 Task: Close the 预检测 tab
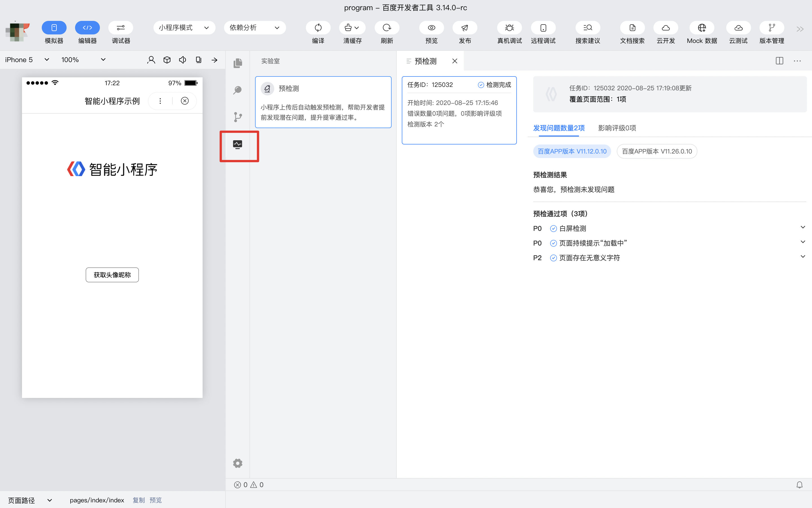pyautogui.click(x=455, y=61)
